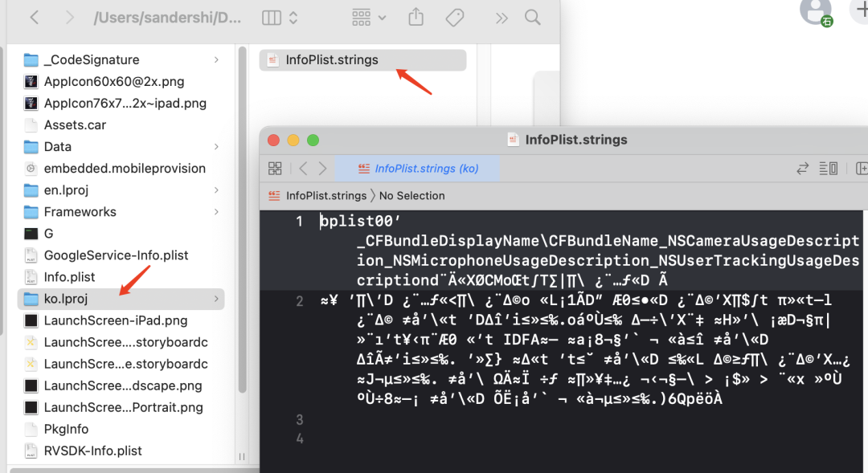Click Finder column resize handle
Viewport: 868px width, 473px height.
[x=242, y=456]
